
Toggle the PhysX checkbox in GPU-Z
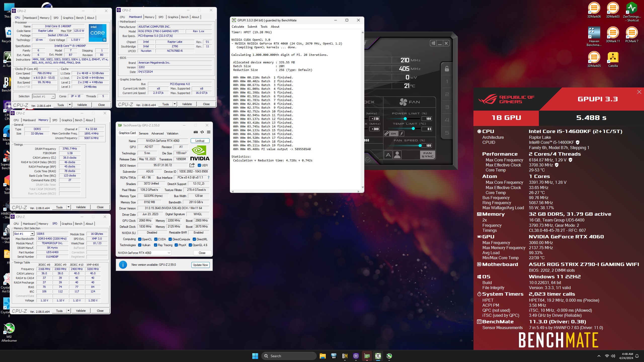click(176, 245)
